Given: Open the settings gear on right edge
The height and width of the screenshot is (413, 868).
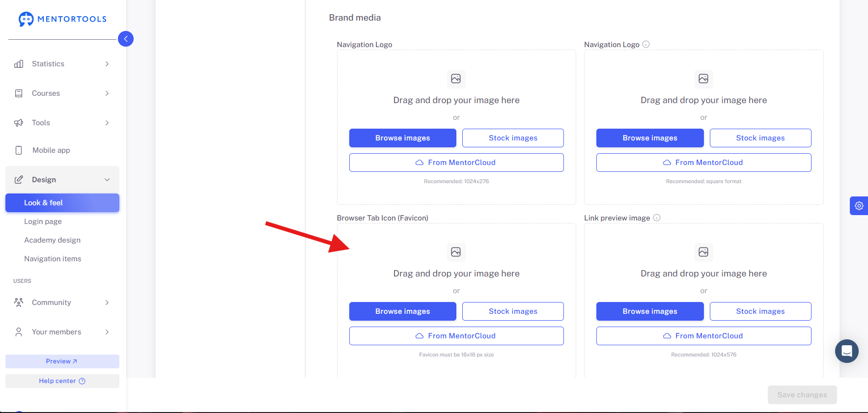Looking at the screenshot, I should pos(859,206).
